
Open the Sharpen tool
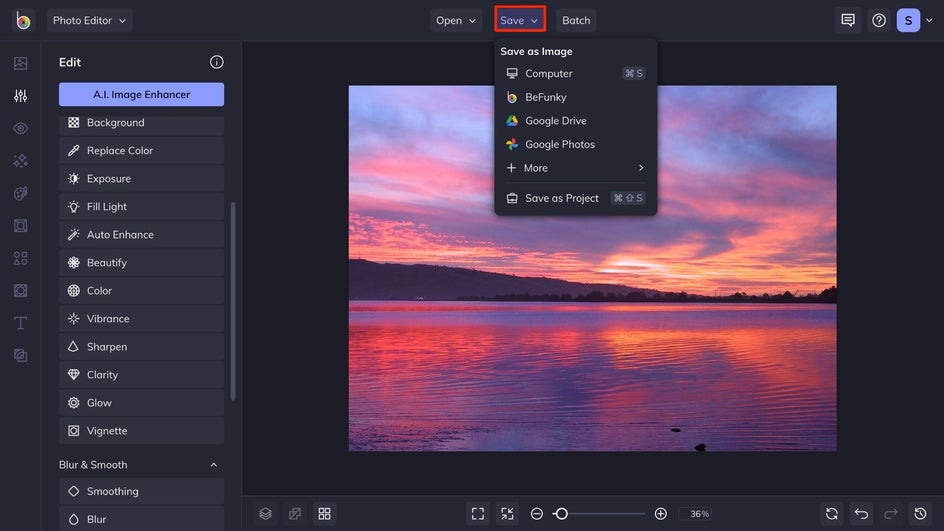click(x=141, y=347)
